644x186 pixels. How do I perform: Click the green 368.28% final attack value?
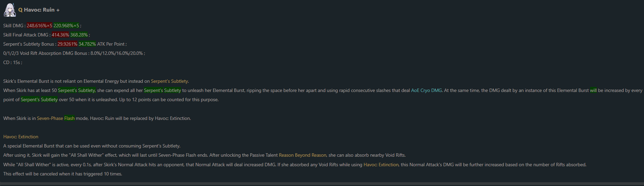point(79,35)
